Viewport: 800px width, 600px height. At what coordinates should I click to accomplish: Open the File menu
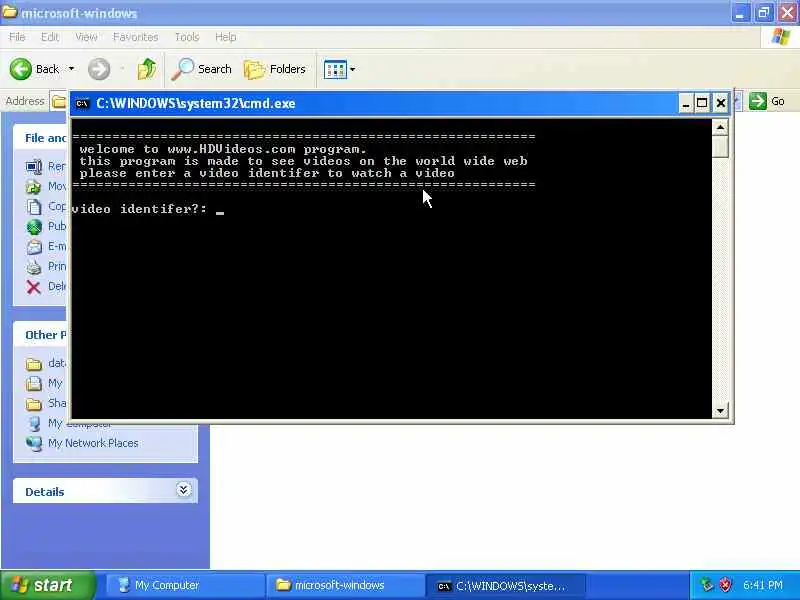point(17,37)
